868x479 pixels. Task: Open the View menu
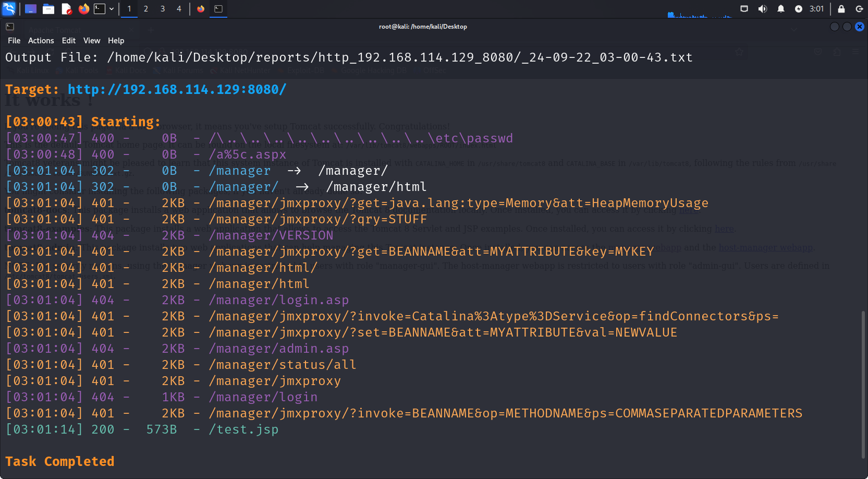tap(92, 40)
